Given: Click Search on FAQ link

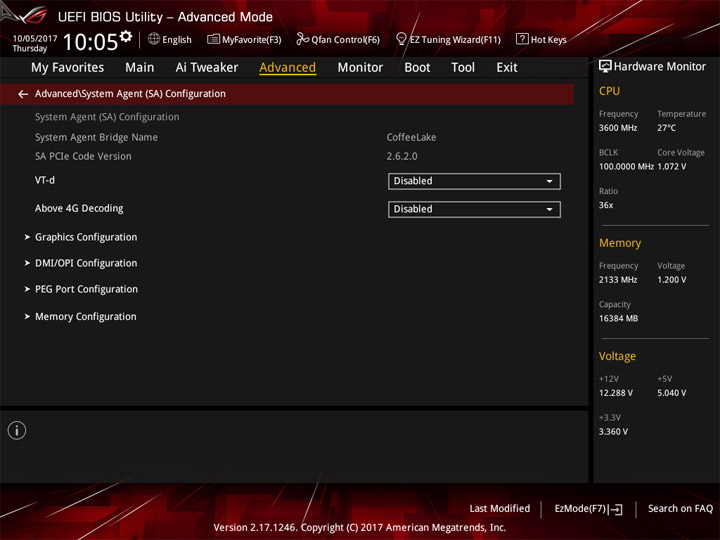Looking at the screenshot, I should (x=681, y=509).
